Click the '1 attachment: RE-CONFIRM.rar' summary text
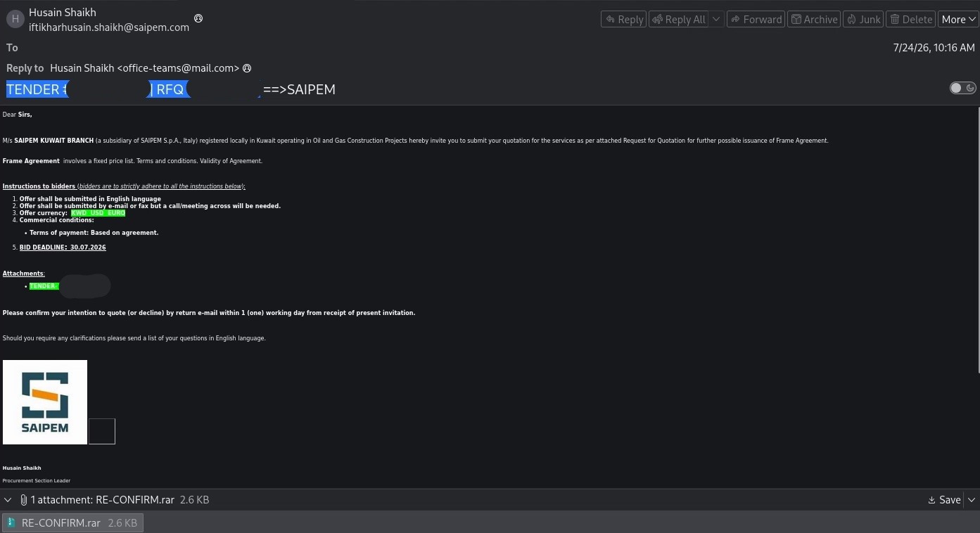This screenshot has width=980, height=533. pos(103,500)
